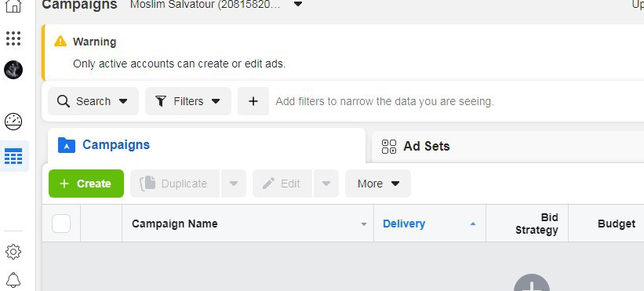Click the Warning heading text
The height and width of the screenshot is (291, 644).
point(94,42)
